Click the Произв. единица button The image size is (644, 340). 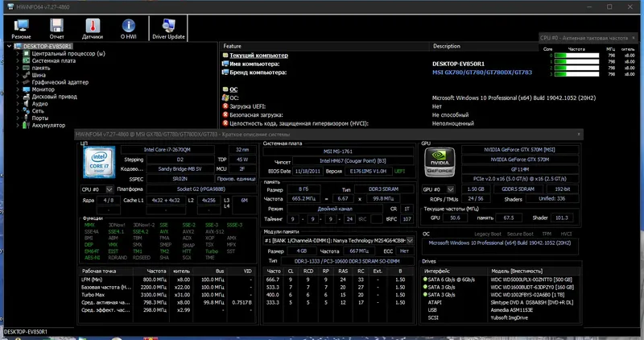236,179
